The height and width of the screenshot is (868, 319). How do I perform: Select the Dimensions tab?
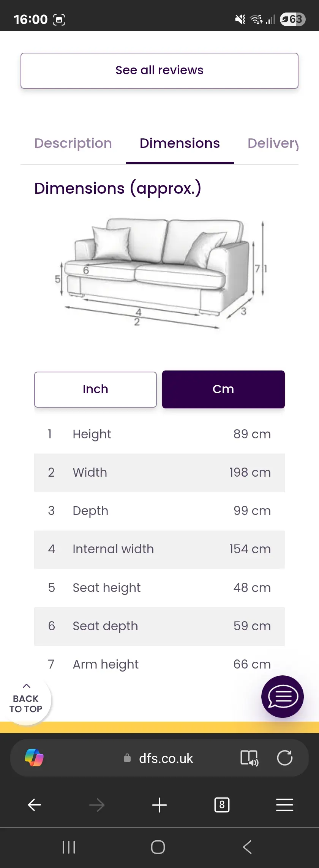[x=180, y=143]
